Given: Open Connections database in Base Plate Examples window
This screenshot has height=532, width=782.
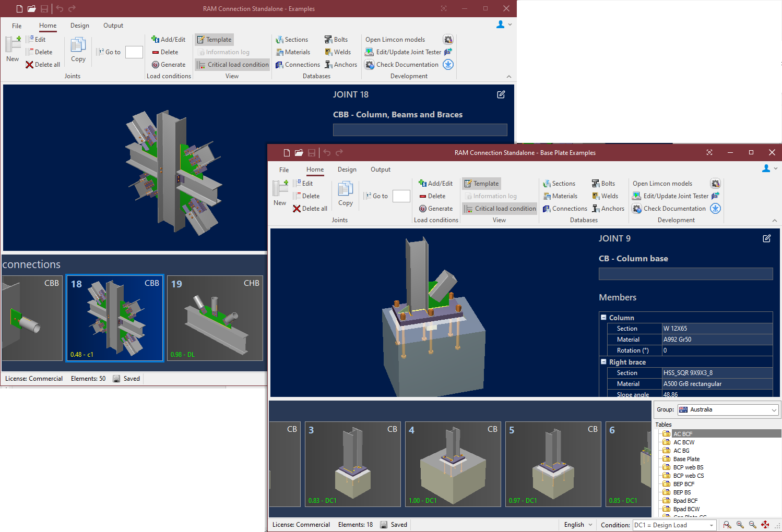Looking at the screenshot, I should [565, 209].
